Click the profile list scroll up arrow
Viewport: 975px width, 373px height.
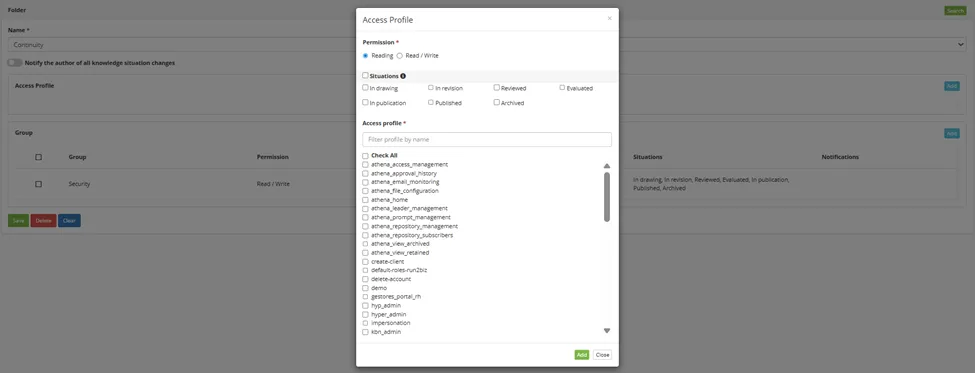tap(607, 166)
